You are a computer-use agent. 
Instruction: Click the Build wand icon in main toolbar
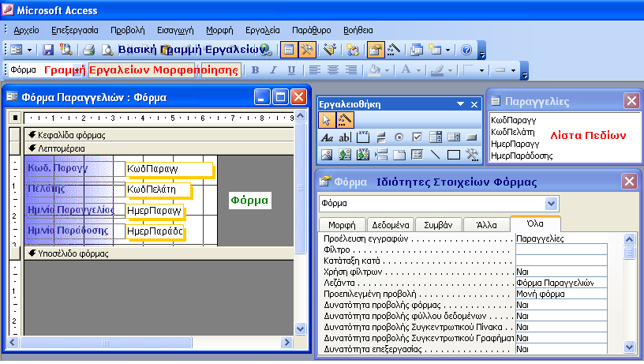[394, 50]
